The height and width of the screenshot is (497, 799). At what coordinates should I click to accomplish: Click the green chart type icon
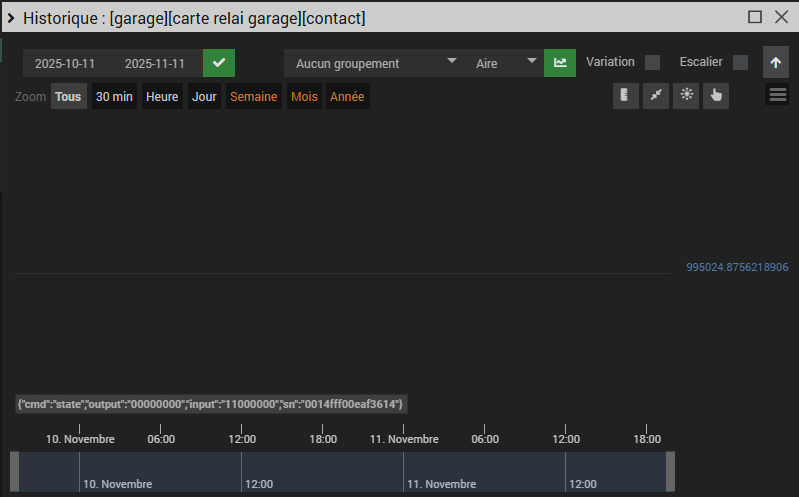pyautogui.click(x=560, y=63)
